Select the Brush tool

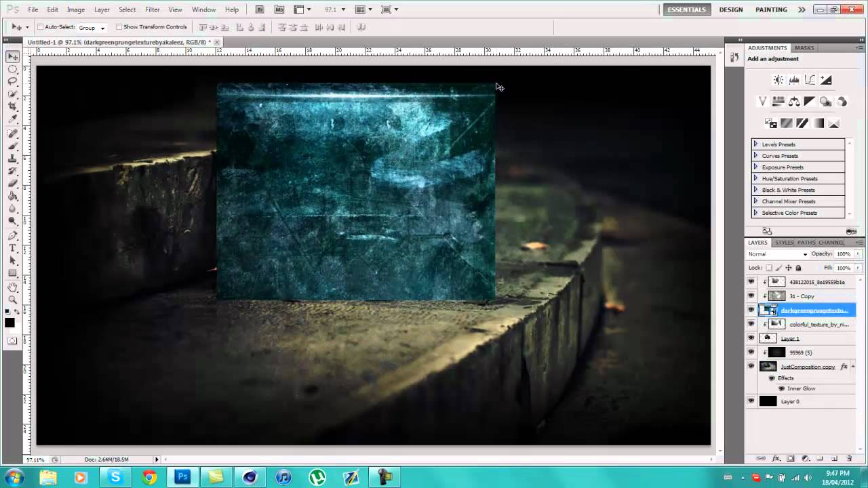[13, 146]
